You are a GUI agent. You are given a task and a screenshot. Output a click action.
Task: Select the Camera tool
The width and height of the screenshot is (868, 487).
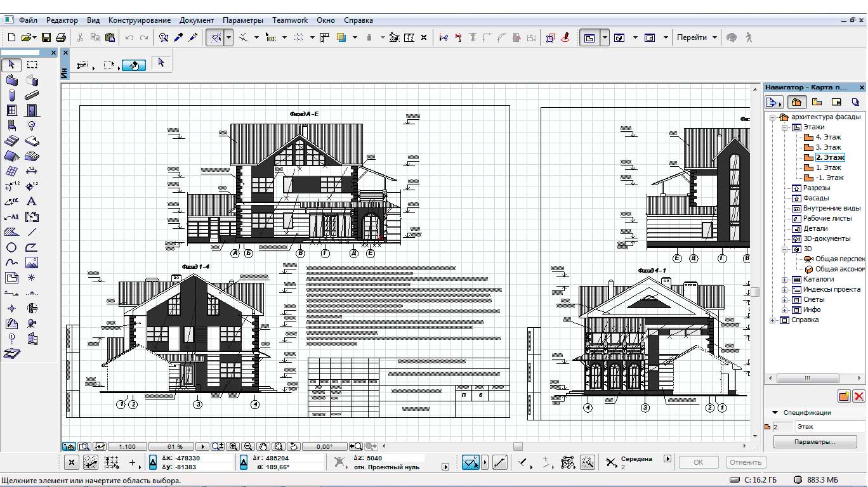pos(32,323)
